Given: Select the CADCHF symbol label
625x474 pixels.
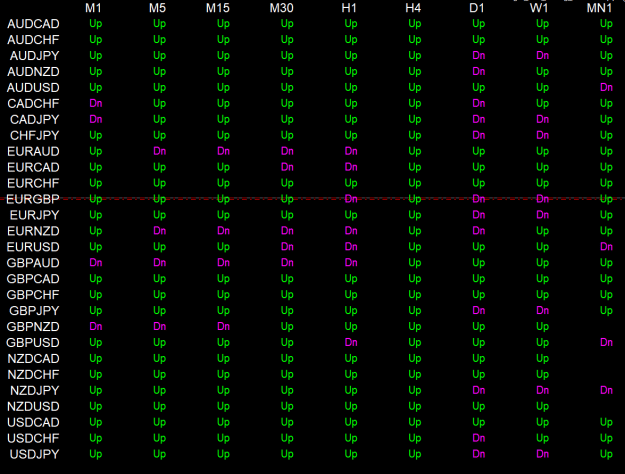Looking at the screenshot, I should click(33, 104).
